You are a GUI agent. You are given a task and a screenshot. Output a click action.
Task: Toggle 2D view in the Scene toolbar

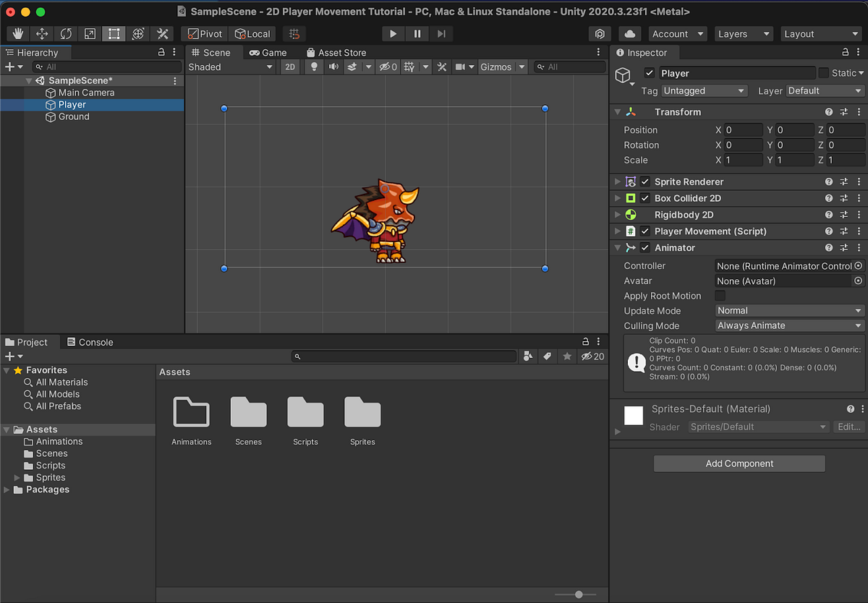[290, 67]
